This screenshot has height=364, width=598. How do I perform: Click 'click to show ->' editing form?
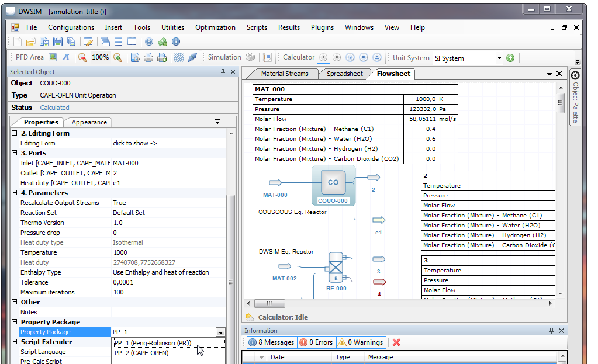(x=134, y=143)
